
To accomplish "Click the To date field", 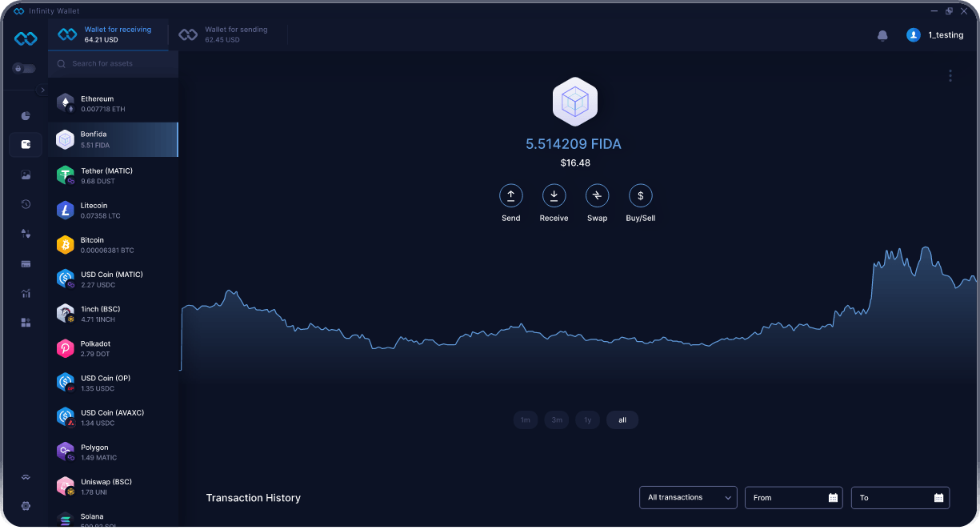I will click(x=900, y=497).
